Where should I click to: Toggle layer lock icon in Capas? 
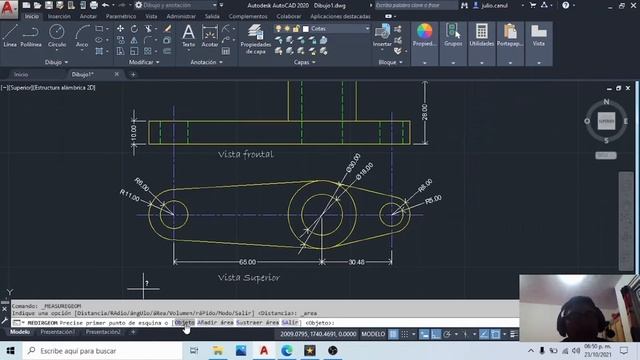point(296,29)
